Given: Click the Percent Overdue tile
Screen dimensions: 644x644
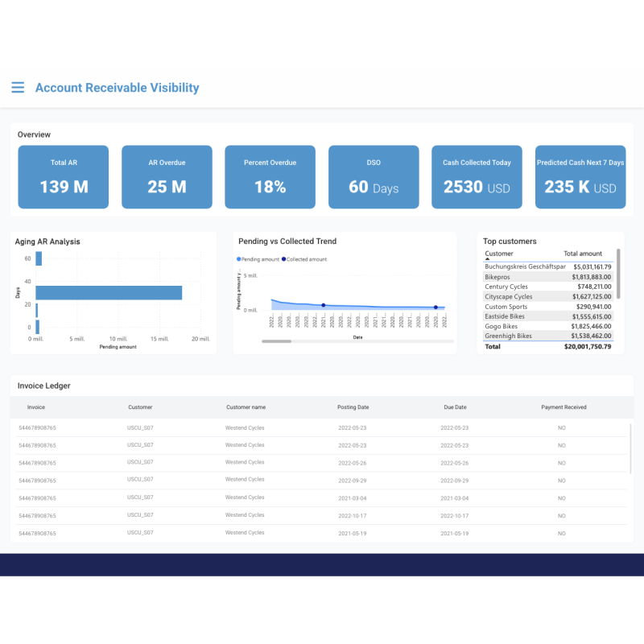Looking at the screenshot, I should (x=270, y=177).
